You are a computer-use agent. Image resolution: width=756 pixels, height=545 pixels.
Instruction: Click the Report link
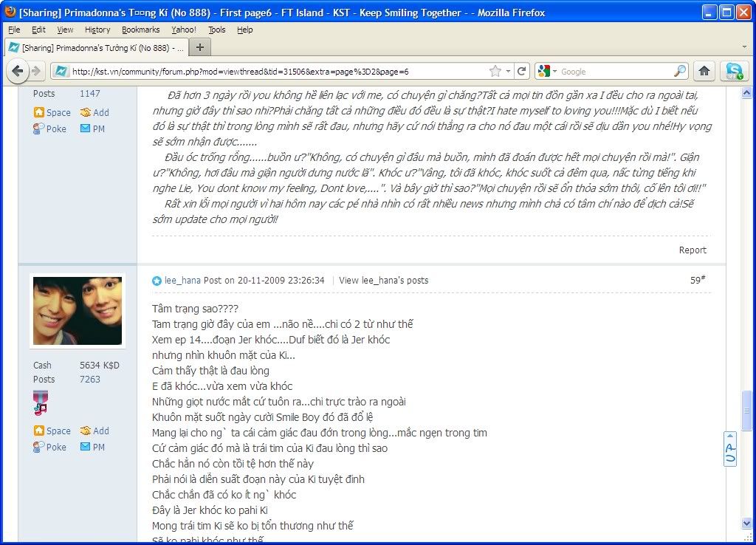693,250
